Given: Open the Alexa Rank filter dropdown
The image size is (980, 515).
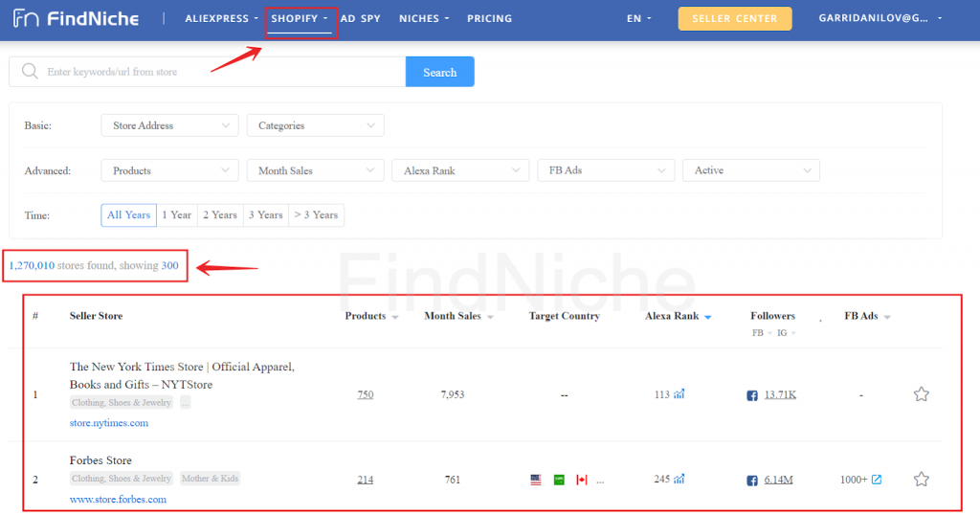Looking at the screenshot, I should (460, 170).
